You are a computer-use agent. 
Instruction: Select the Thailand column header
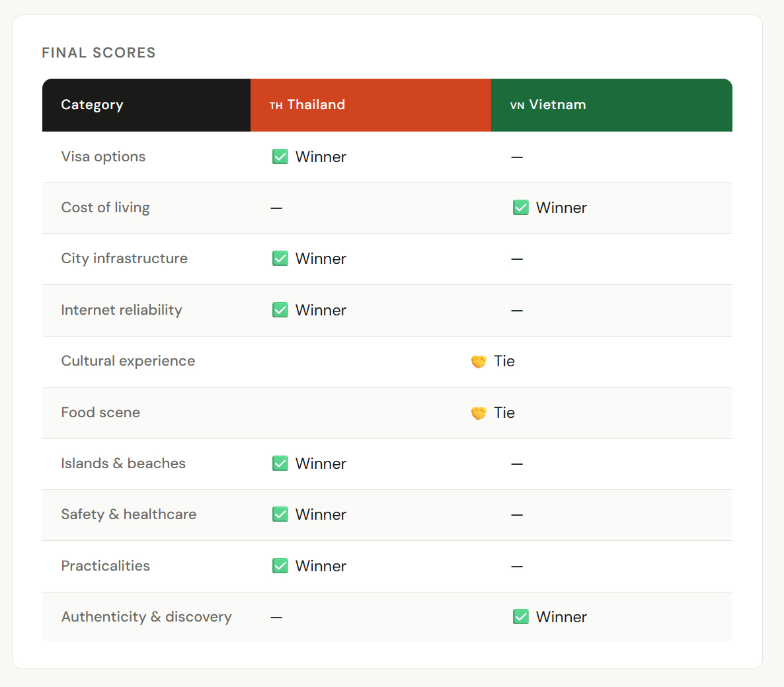pos(307,105)
